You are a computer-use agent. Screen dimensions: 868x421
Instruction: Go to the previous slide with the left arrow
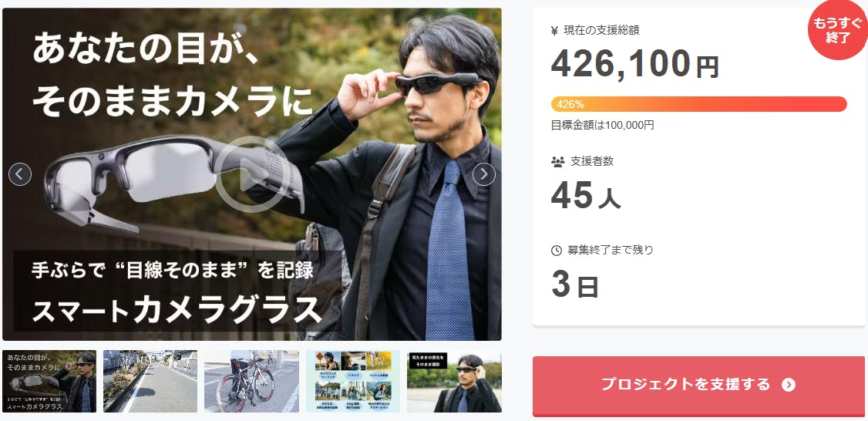[20, 174]
